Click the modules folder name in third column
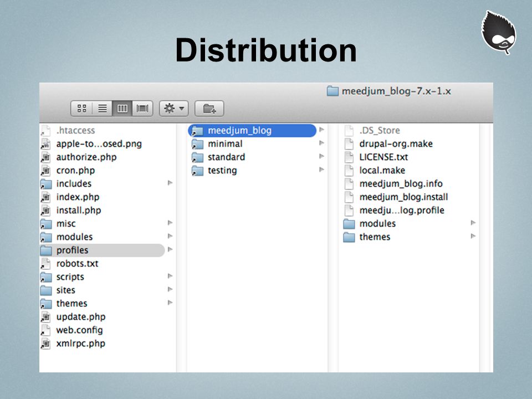The image size is (532, 399). [x=377, y=224]
